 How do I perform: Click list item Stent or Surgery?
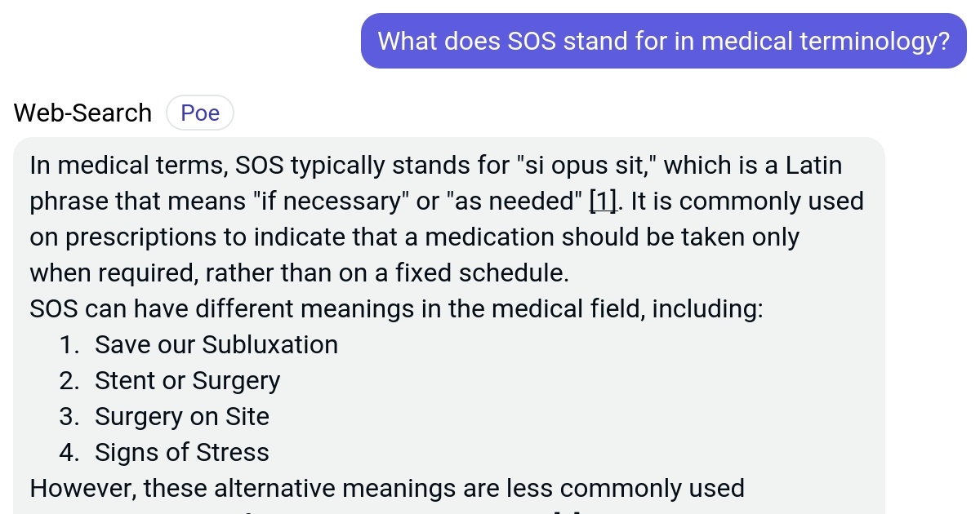pyautogui.click(x=188, y=380)
